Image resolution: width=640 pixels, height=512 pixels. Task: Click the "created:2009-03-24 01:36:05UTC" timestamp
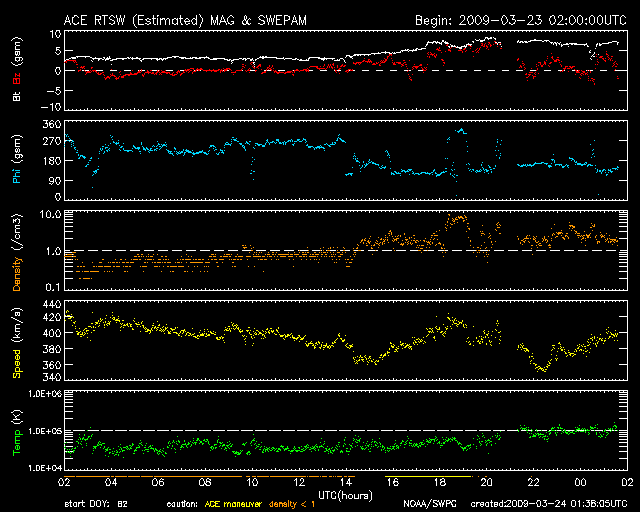pyautogui.click(x=549, y=504)
